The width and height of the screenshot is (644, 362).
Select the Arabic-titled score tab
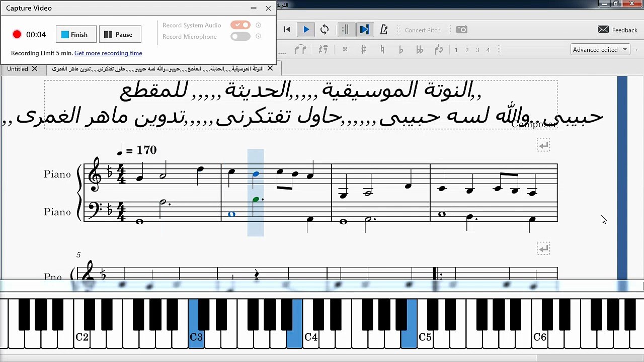point(157,69)
